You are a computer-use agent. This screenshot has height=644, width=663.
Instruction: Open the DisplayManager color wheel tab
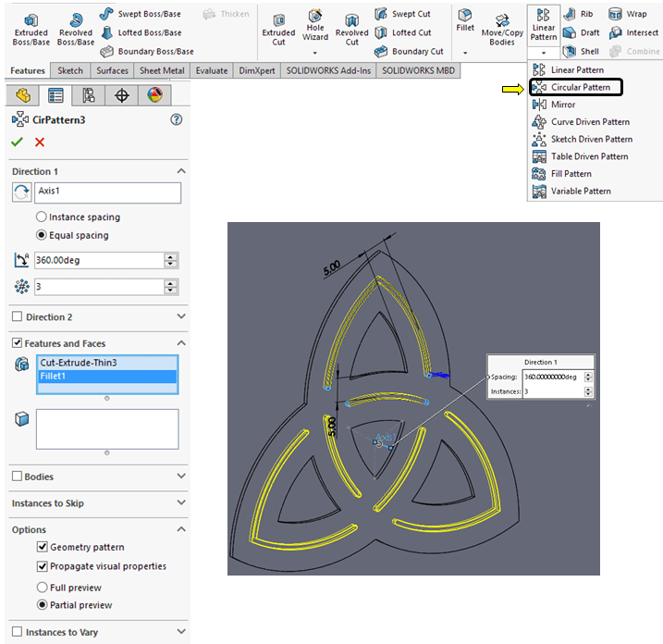[x=154, y=95]
